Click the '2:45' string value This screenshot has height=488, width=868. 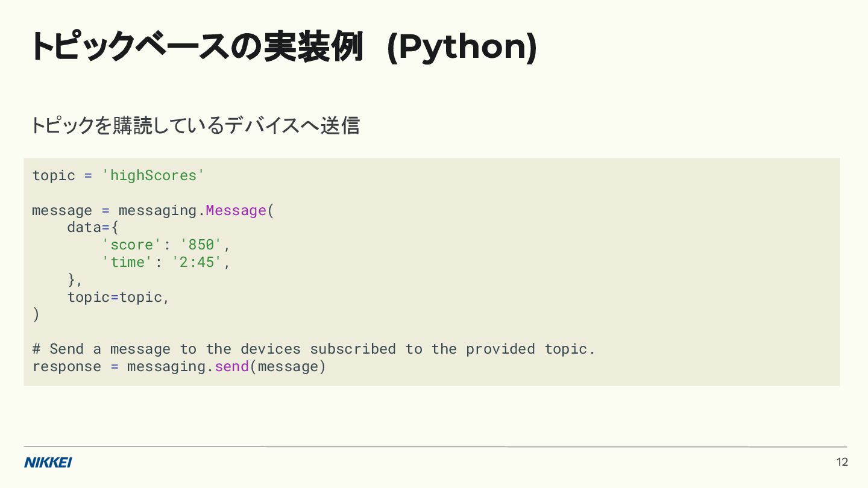pos(197,262)
